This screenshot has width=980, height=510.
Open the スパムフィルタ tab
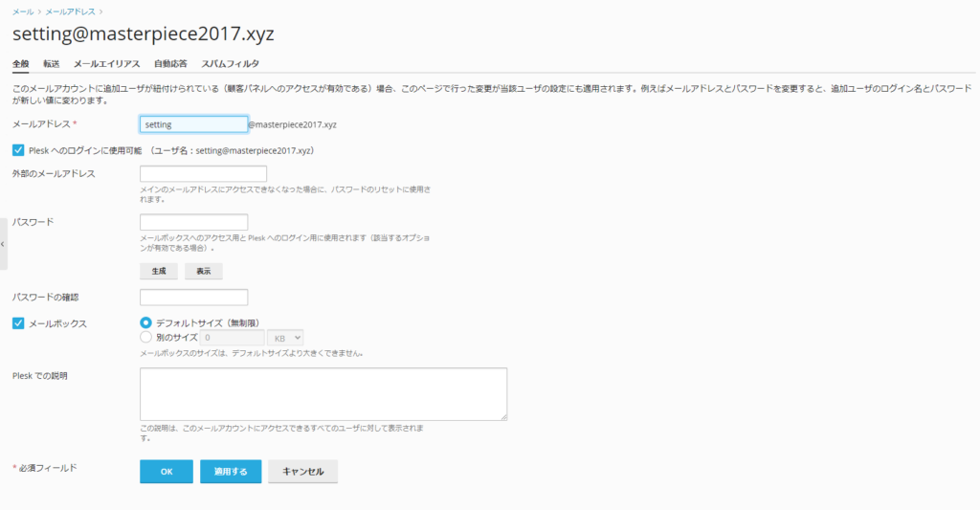(230, 63)
